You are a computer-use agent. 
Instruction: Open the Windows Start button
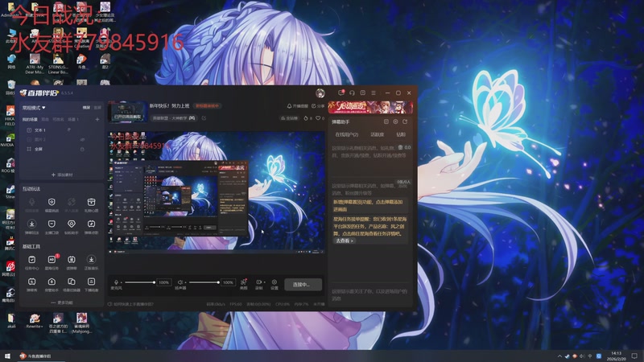tap(7, 356)
